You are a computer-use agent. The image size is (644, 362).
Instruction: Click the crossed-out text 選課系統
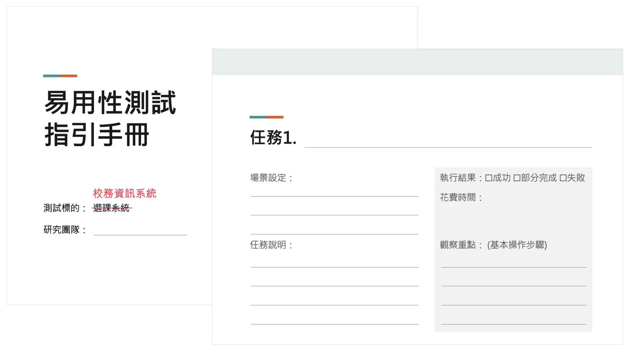coord(111,208)
